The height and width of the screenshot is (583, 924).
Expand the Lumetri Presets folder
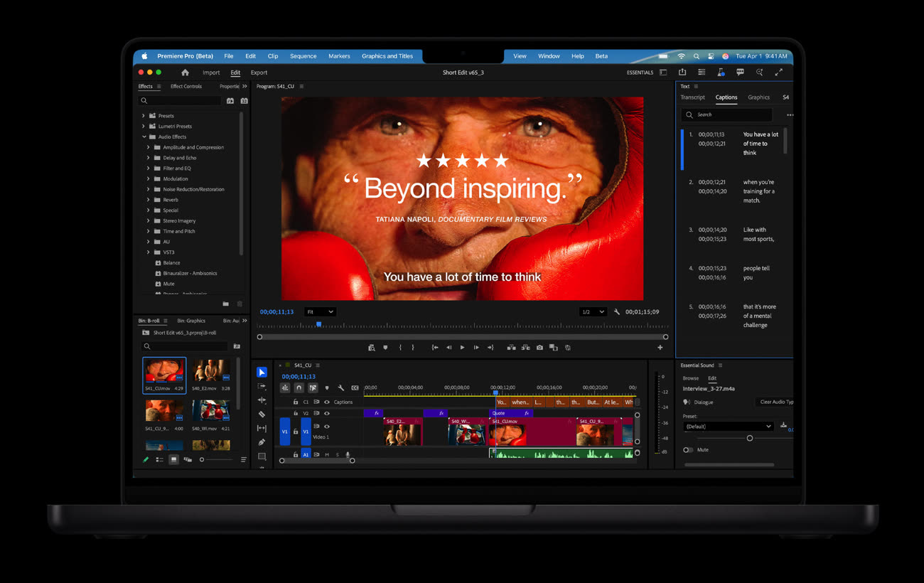click(144, 127)
